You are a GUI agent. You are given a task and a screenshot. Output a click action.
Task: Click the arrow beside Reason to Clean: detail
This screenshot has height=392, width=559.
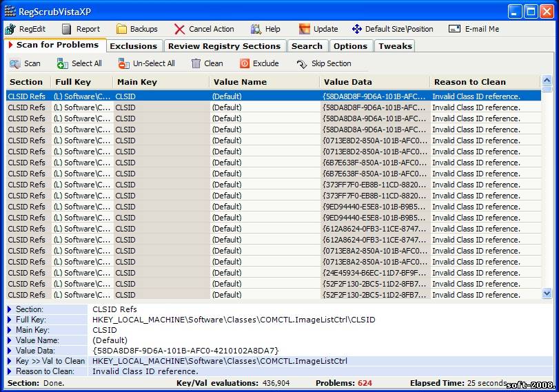pos(10,371)
